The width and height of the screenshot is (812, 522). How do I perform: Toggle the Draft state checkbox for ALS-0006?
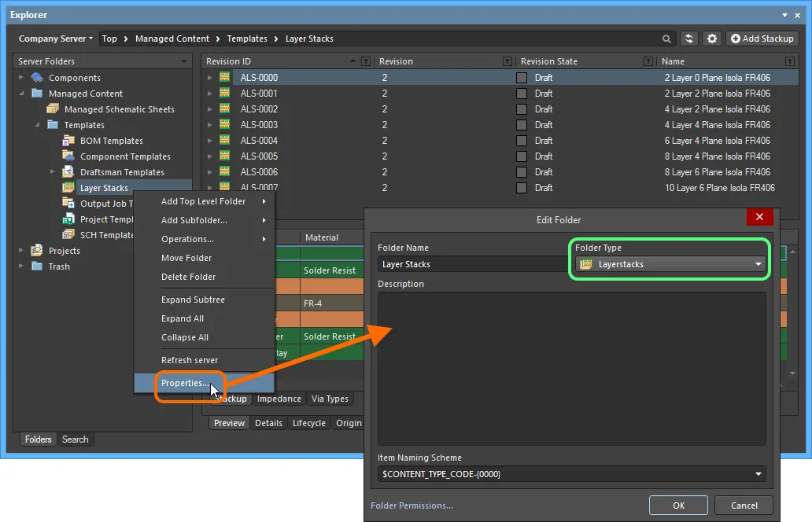(522, 171)
